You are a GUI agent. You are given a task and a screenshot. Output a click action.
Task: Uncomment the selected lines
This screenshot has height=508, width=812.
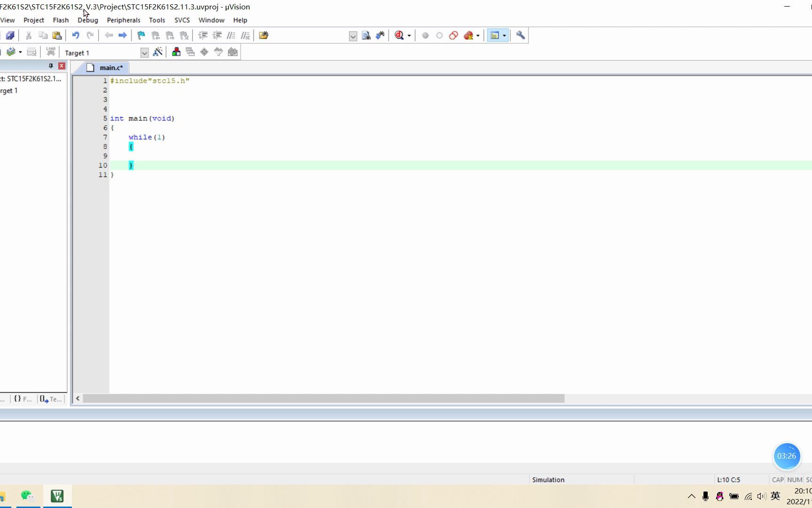(x=245, y=35)
